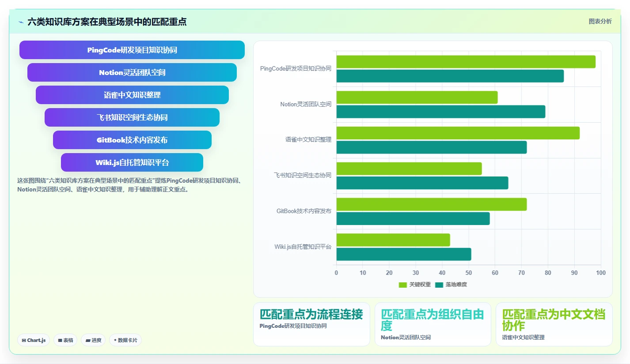Screen dimensions: 630x364
Task: Click the GitBook技术内容发布 y-axis label
Action: 304,211
